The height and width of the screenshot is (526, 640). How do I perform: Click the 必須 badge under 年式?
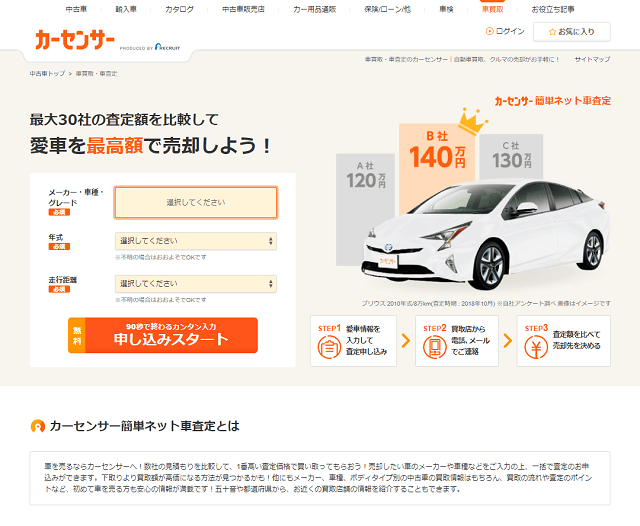(x=59, y=246)
